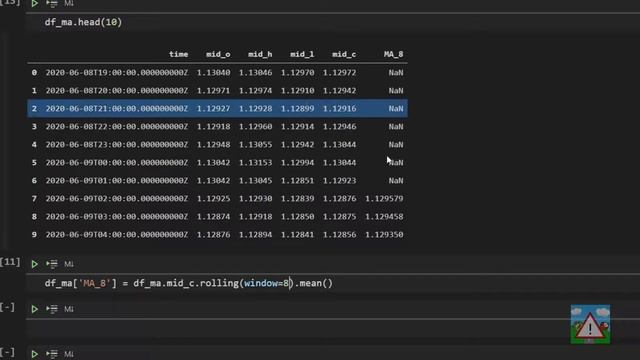Click mid_l value 1.12851

(x=298, y=180)
